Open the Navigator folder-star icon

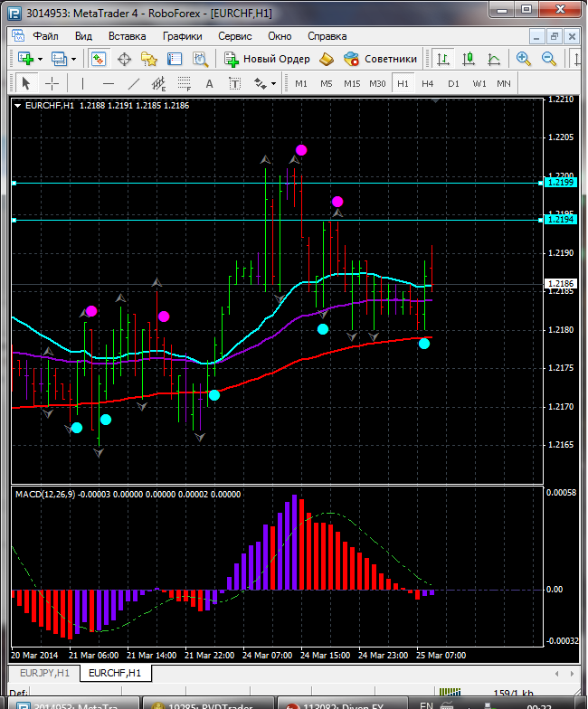click(x=149, y=59)
